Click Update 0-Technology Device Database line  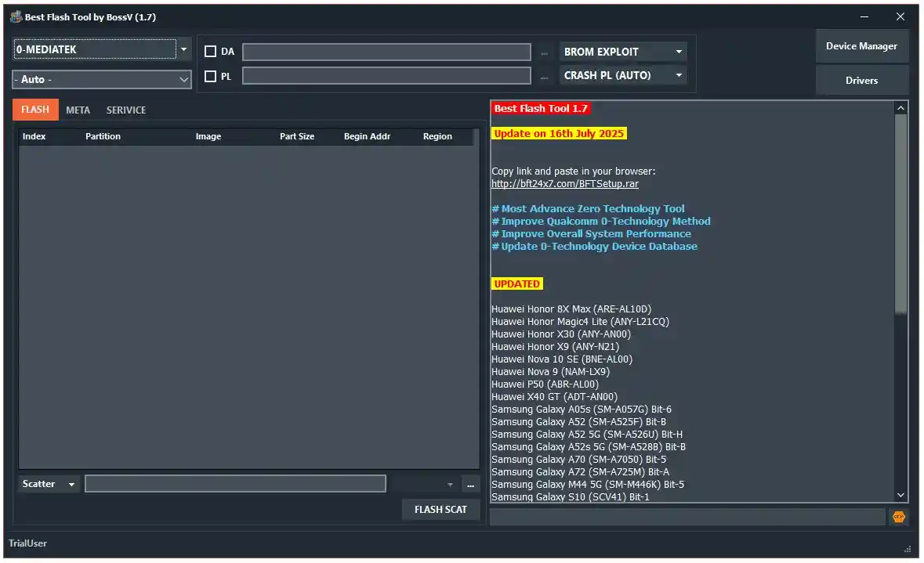pos(595,247)
